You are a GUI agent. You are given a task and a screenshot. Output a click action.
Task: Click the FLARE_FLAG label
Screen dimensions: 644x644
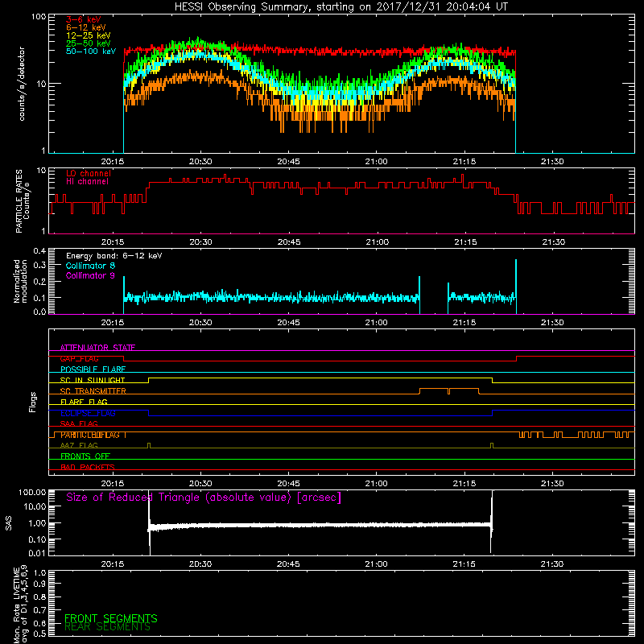tap(84, 402)
